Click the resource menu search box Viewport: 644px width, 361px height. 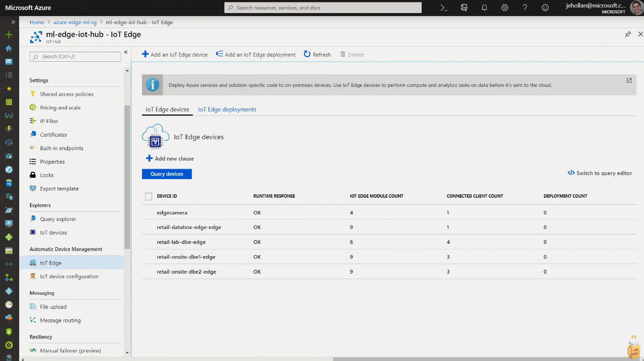tap(75, 56)
